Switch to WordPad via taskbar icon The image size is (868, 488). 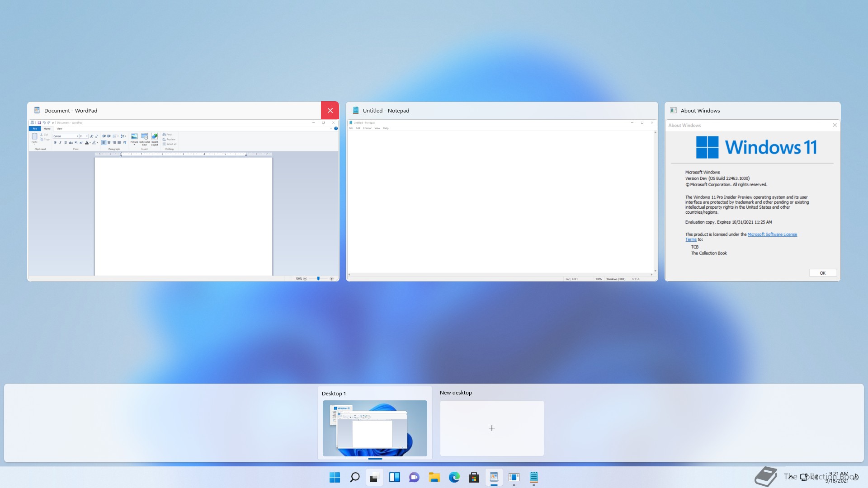[494, 477]
